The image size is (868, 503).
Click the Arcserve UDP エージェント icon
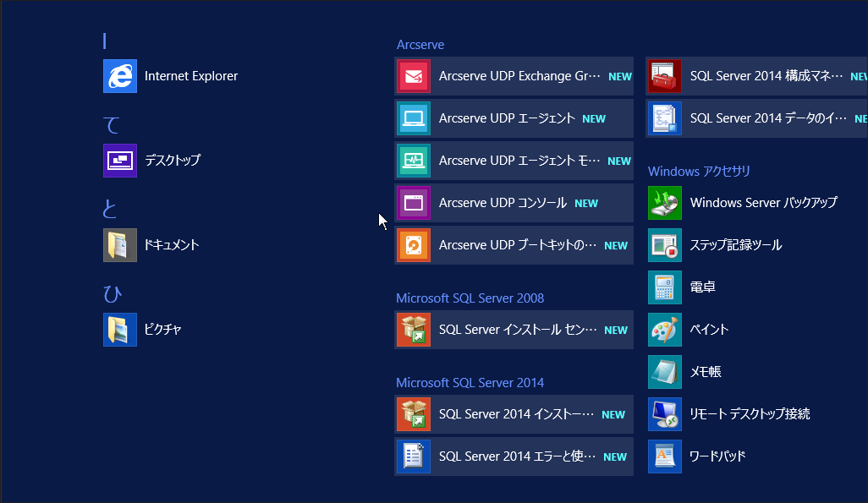tap(414, 118)
